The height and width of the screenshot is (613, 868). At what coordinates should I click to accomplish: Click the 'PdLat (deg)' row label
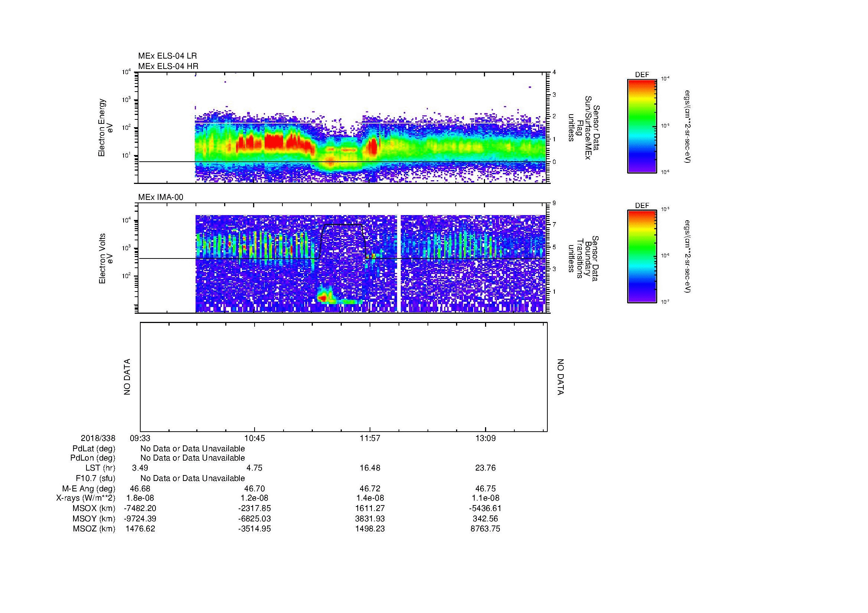click(94, 448)
